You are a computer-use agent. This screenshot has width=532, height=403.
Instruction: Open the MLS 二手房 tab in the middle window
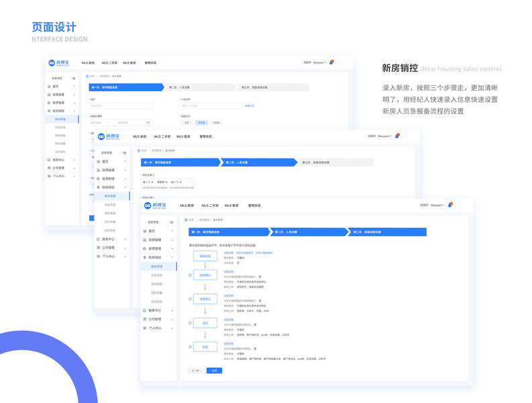click(162, 136)
